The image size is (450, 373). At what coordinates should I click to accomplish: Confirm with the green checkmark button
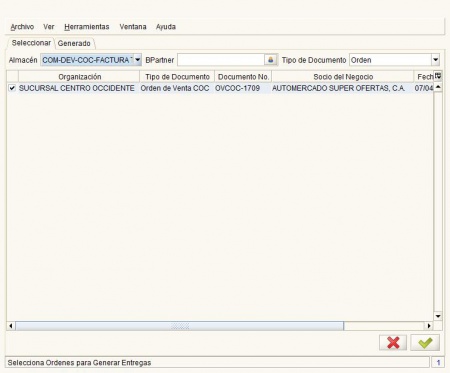(425, 343)
